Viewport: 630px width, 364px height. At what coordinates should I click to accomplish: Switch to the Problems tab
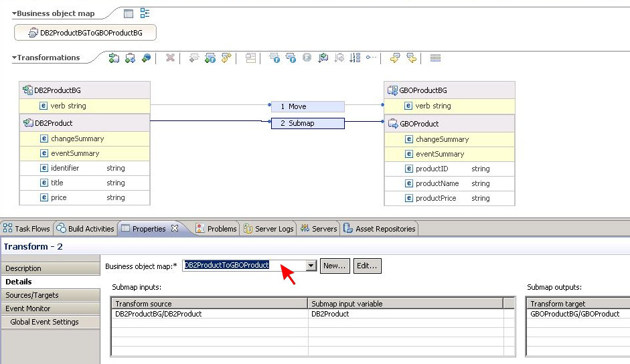click(216, 229)
